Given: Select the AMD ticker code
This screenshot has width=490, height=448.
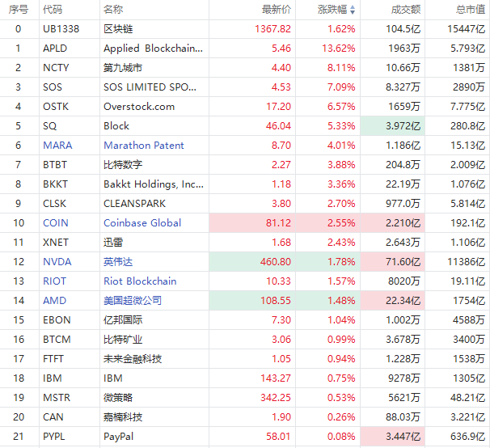Looking at the screenshot, I should tap(55, 301).
